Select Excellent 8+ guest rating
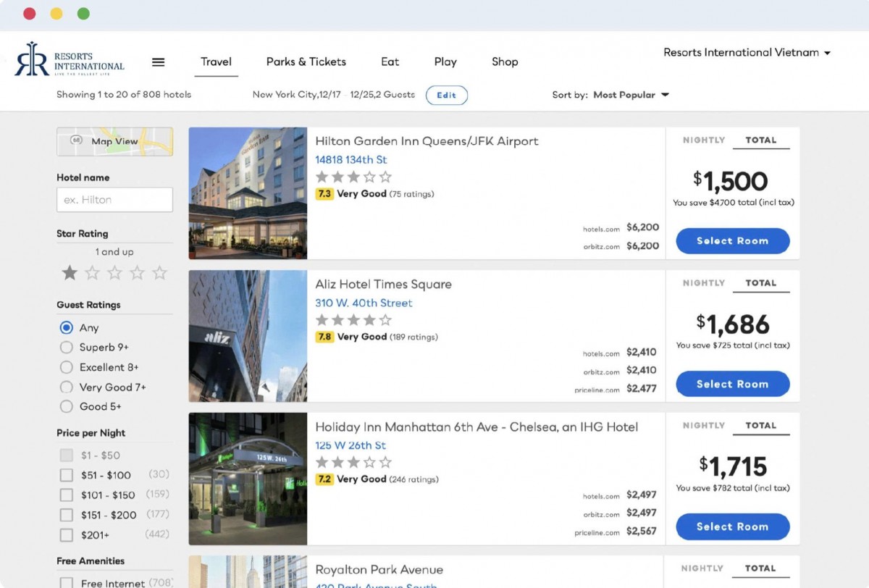This screenshot has height=588, width=869. pyautogui.click(x=67, y=367)
